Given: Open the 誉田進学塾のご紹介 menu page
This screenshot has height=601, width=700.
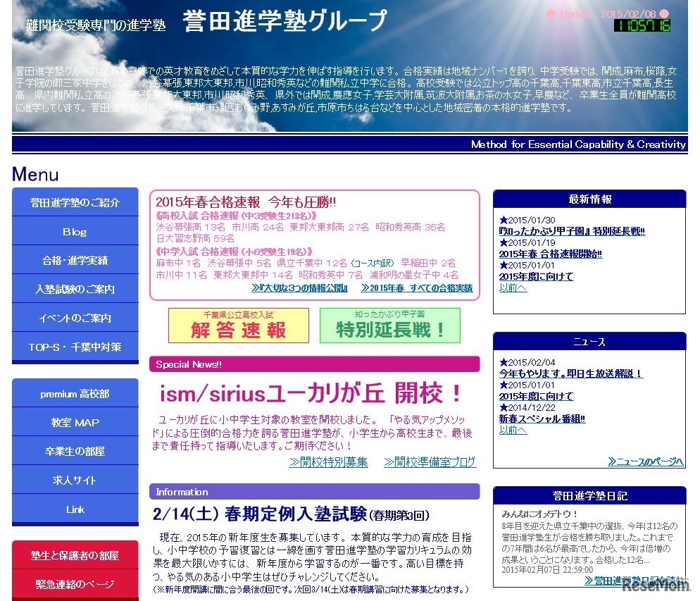Looking at the screenshot, I should pos(75,202).
